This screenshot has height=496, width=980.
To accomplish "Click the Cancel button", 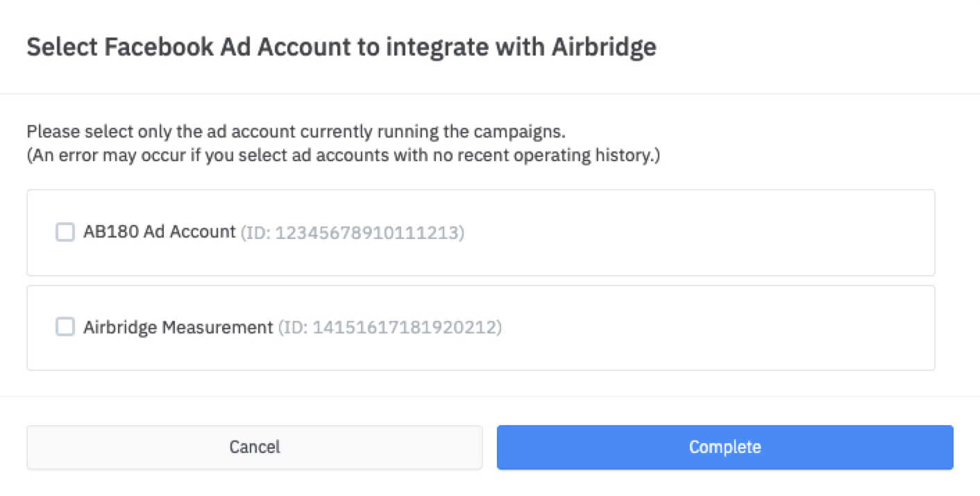I will pyautogui.click(x=255, y=447).
